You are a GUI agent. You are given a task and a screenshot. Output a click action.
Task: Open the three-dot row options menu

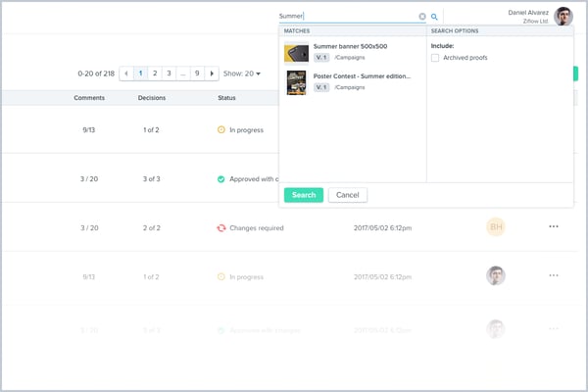tap(554, 227)
